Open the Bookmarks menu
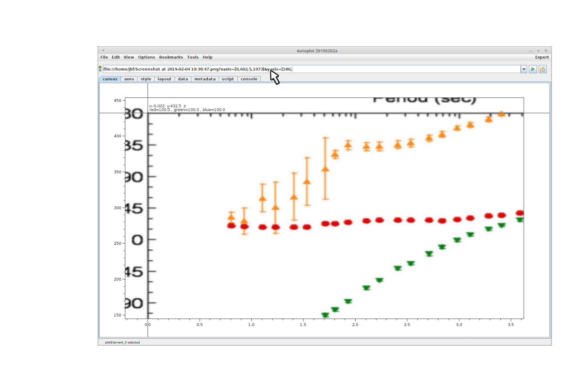This screenshot has width=588, height=368. 171,57
